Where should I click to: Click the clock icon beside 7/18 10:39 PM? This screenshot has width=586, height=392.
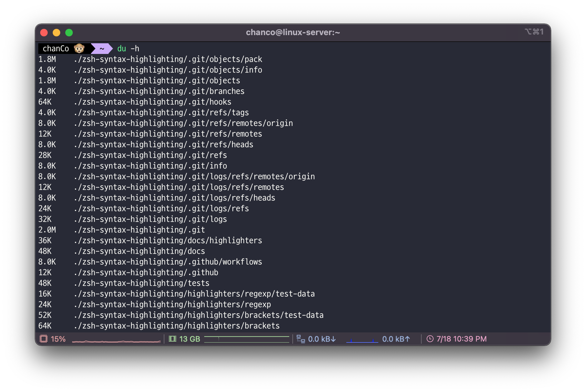430,339
